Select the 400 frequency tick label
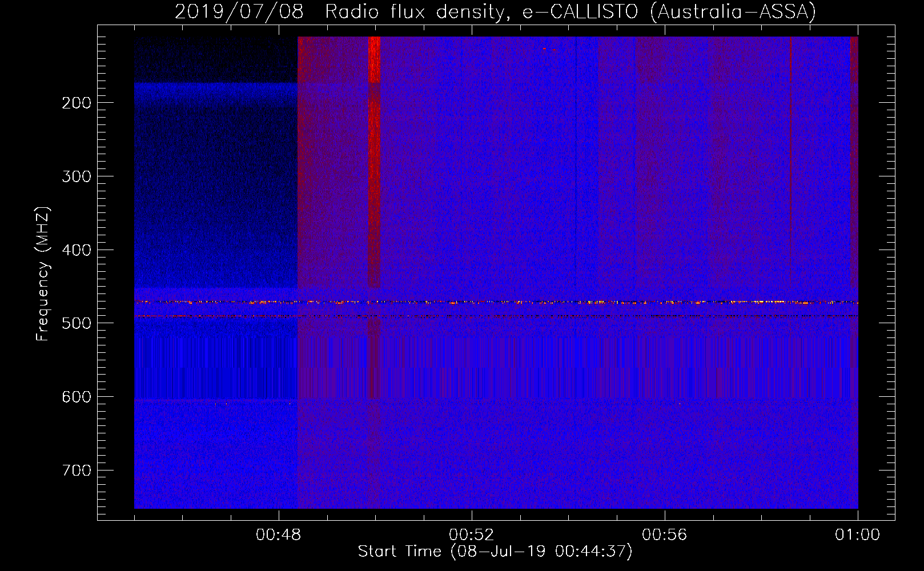This screenshot has height=571, width=924. (x=77, y=250)
